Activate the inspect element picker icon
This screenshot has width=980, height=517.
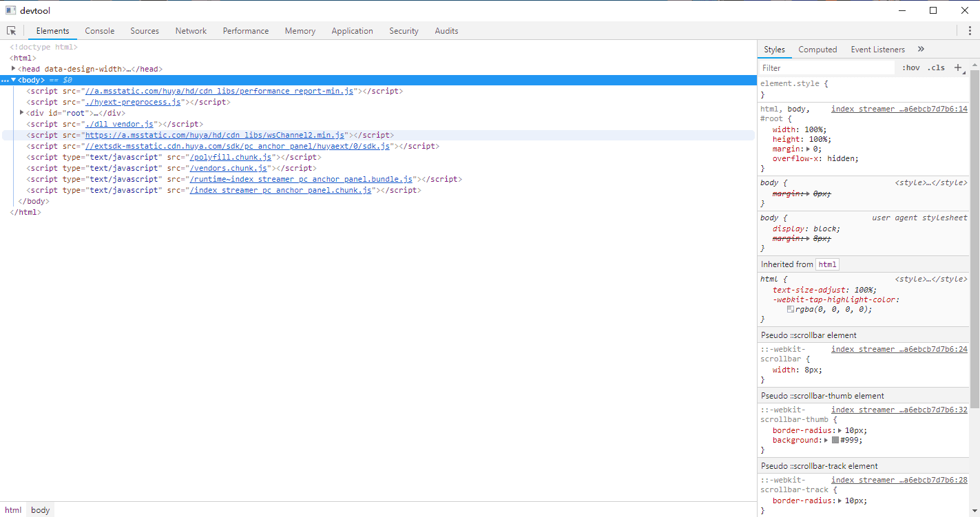12,31
